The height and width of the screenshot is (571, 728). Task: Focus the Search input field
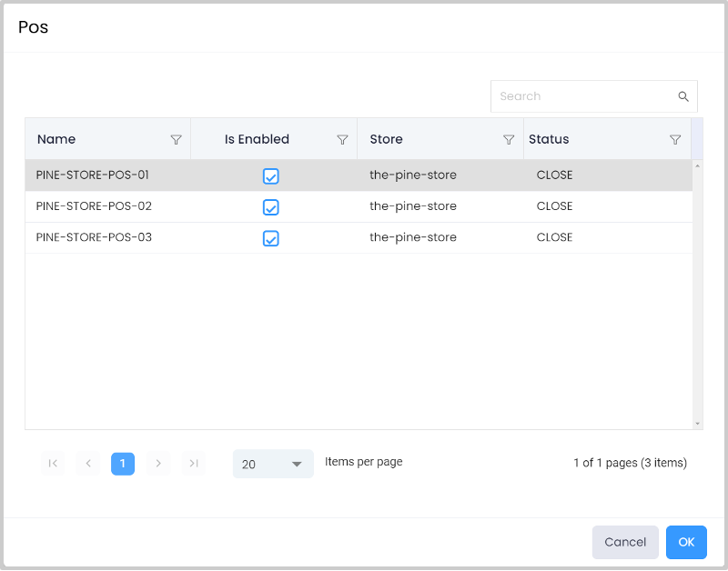pos(582,96)
